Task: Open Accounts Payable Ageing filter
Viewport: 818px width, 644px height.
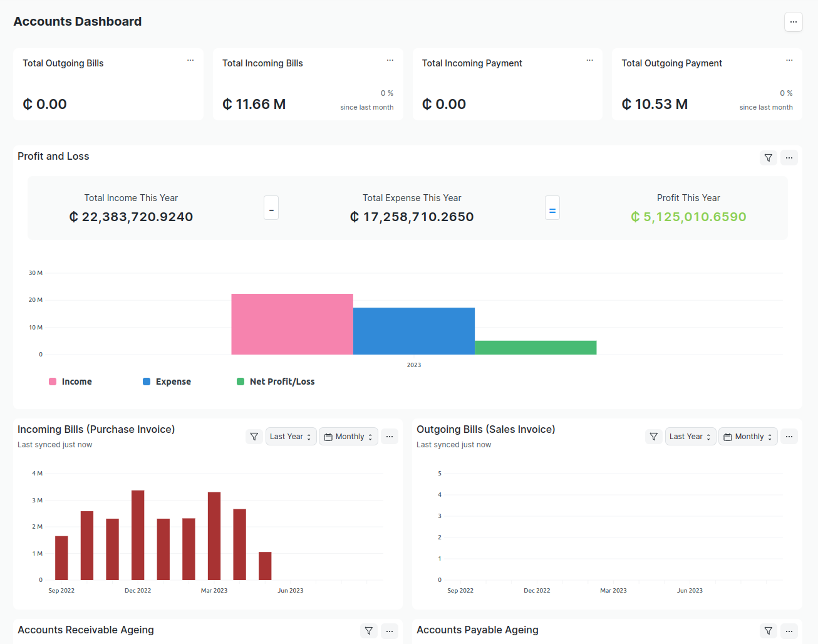Action: 768,631
